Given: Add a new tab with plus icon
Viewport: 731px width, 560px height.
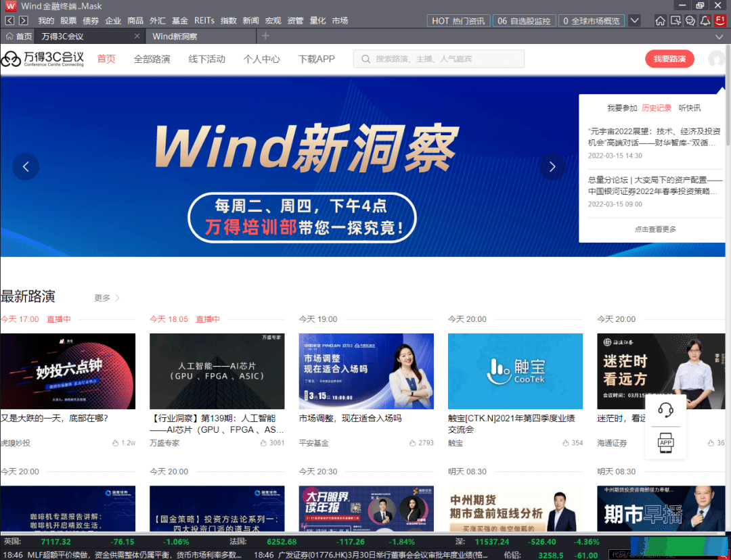Looking at the screenshot, I should point(265,36).
